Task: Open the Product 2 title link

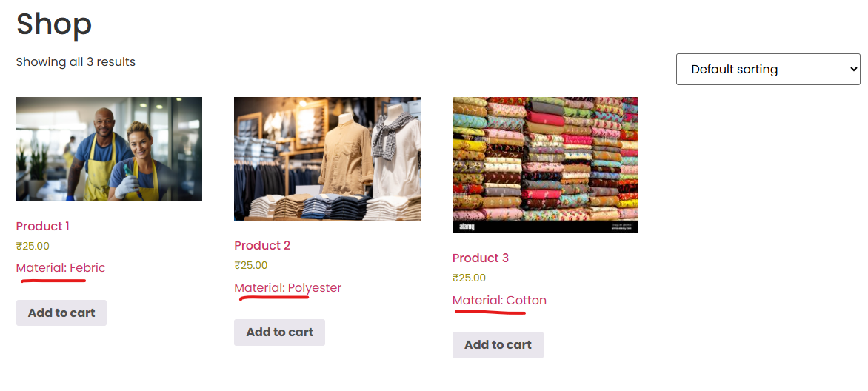Action: click(x=262, y=245)
